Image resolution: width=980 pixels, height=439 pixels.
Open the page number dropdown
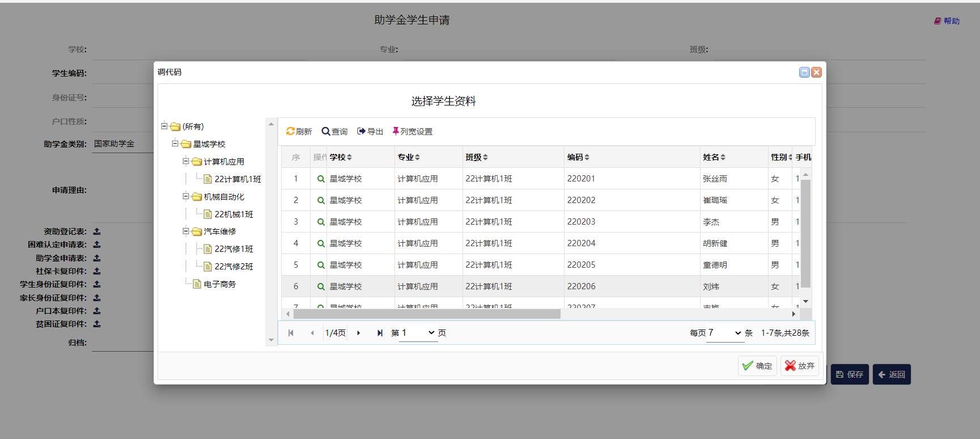pyautogui.click(x=418, y=333)
